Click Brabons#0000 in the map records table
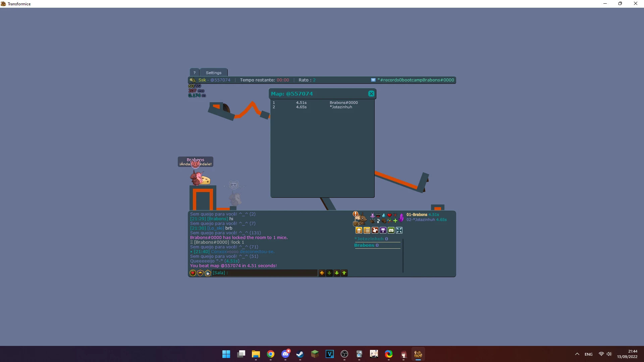644x362 pixels. tap(344, 103)
